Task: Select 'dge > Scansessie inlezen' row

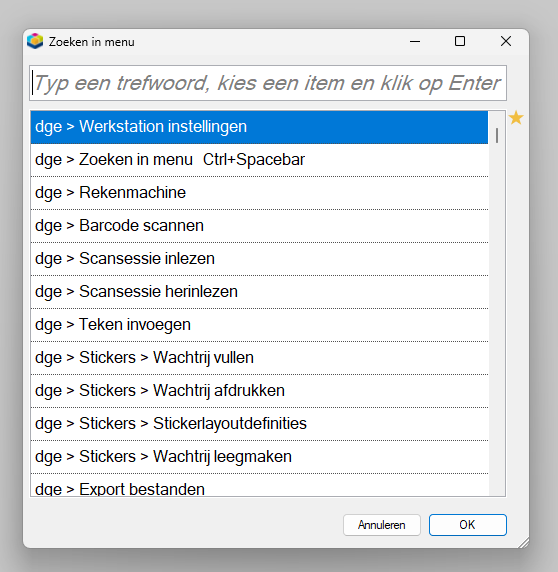Action: click(x=259, y=259)
